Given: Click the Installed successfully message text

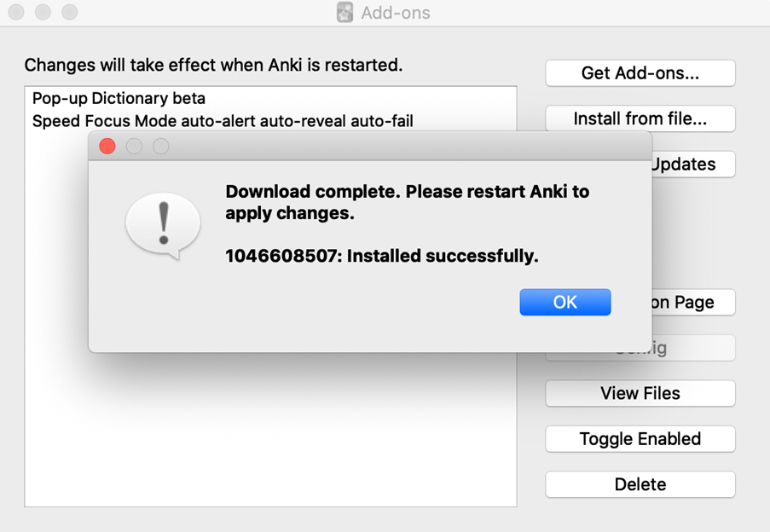Looking at the screenshot, I should pos(381,256).
